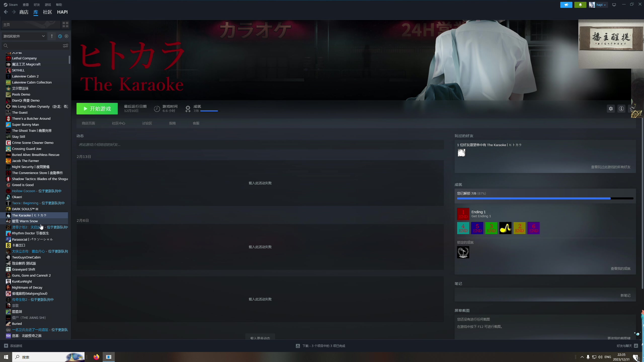The width and height of the screenshot is (644, 362).
Task: Click the Ending 4 achievement badge
Action: coord(463,228)
